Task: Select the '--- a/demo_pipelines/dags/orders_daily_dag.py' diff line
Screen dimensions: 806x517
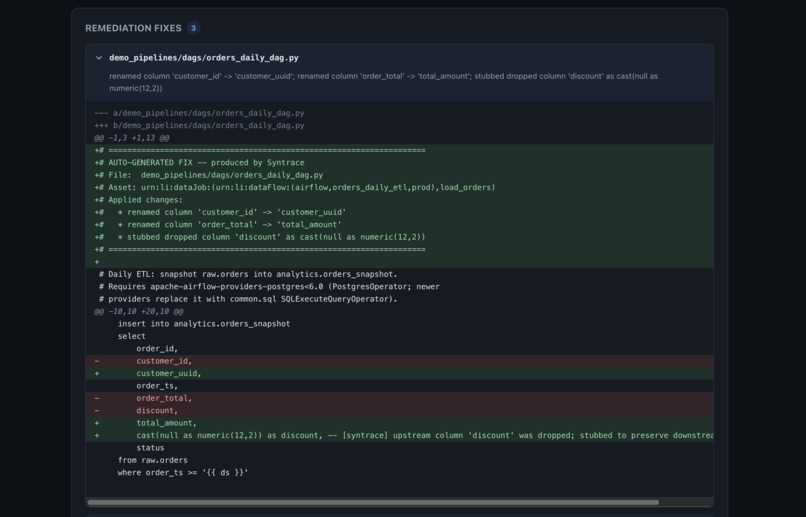Action: click(x=199, y=113)
